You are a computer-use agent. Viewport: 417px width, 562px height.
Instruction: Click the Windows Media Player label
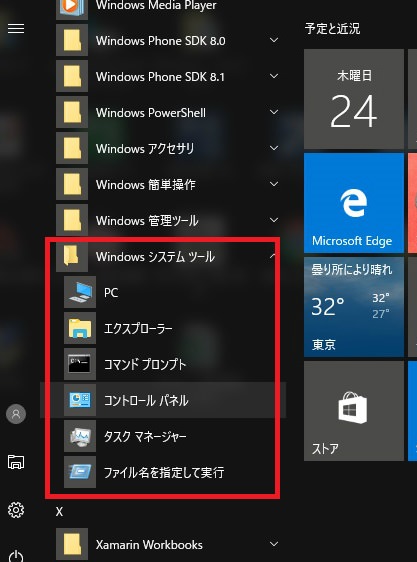click(x=156, y=6)
